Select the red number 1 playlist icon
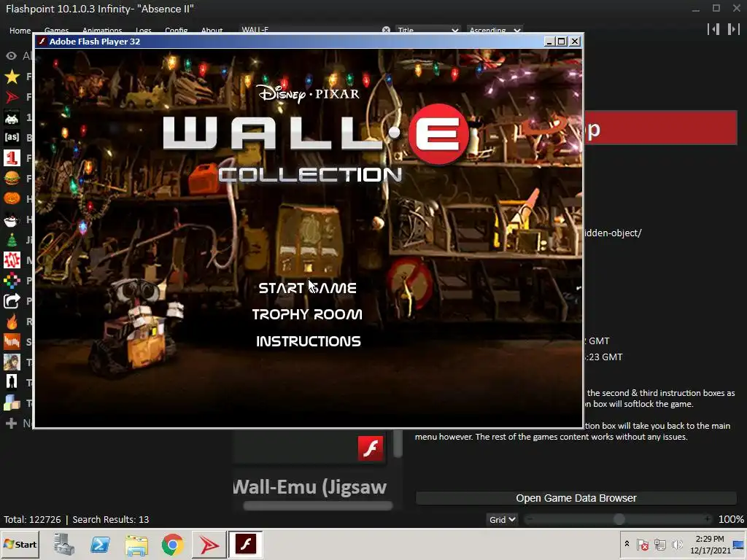 point(12,157)
